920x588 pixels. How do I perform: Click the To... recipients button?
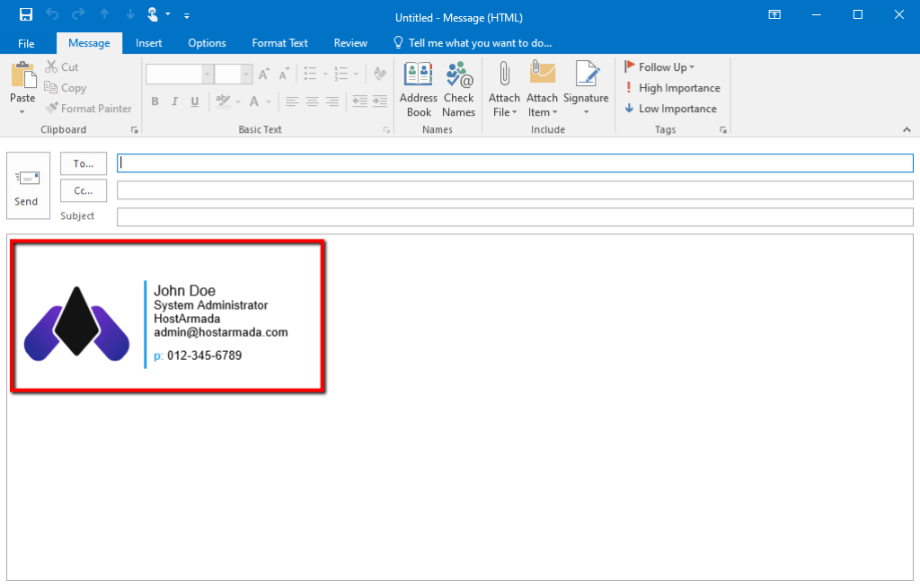click(x=84, y=163)
